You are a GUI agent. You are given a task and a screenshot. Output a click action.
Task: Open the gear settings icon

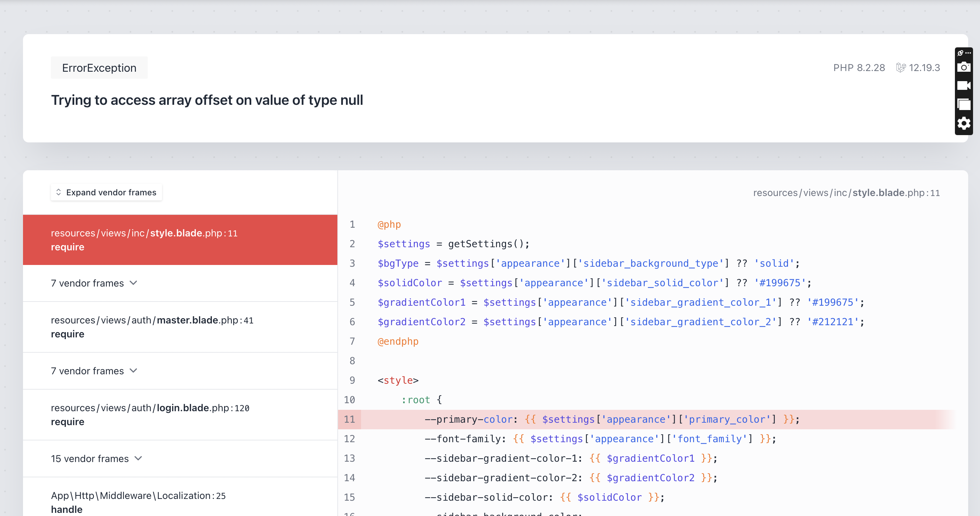tap(964, 124)
